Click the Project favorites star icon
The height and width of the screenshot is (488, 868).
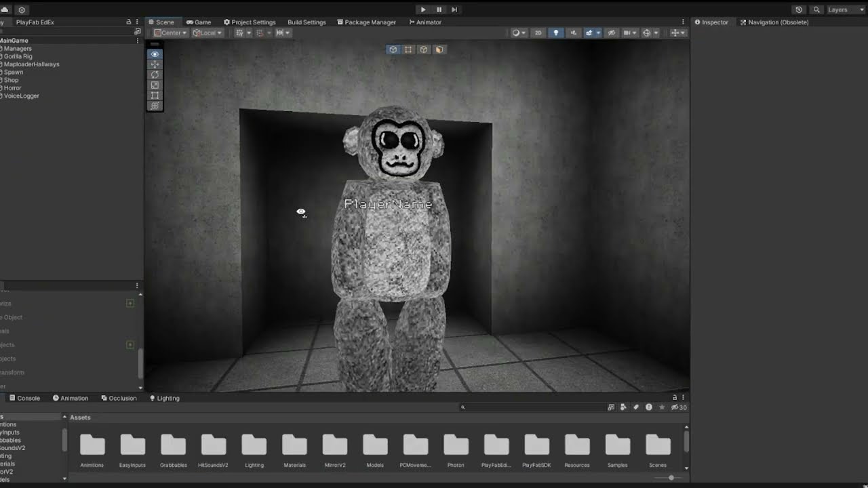pyautogui.click(x=662, y=407)
